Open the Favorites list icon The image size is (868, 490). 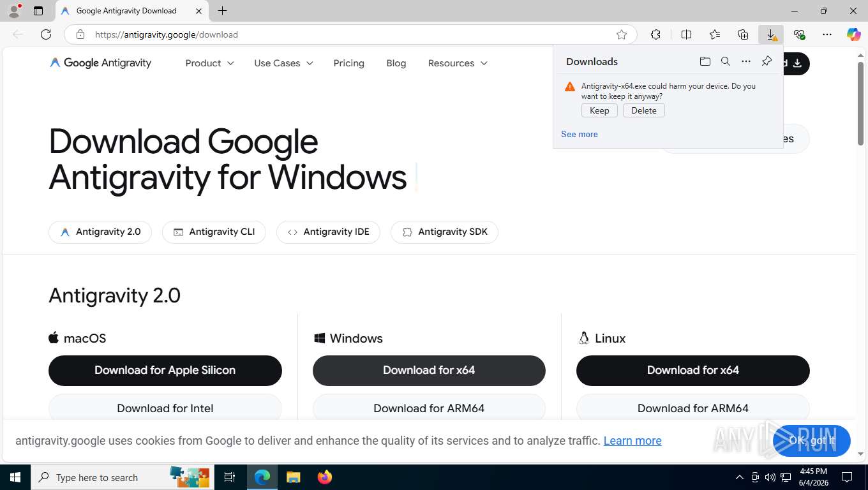715,34
